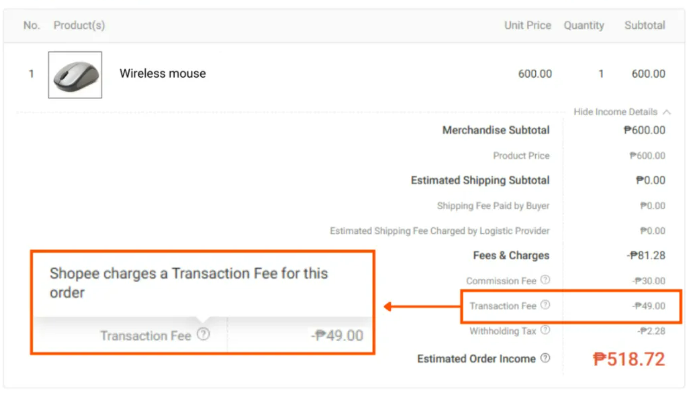Screen dimensions: 691x399
Task: Click the Transaction Fee label in the highlighted row
Action: [503, 306]
